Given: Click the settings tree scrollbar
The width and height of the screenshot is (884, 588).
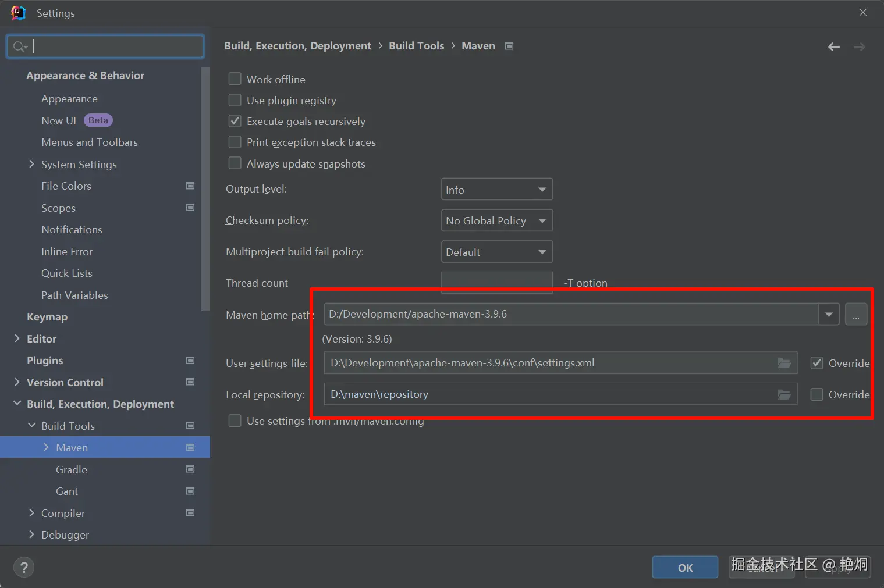Looking at the screenshot, I should (x=205, y=189).
